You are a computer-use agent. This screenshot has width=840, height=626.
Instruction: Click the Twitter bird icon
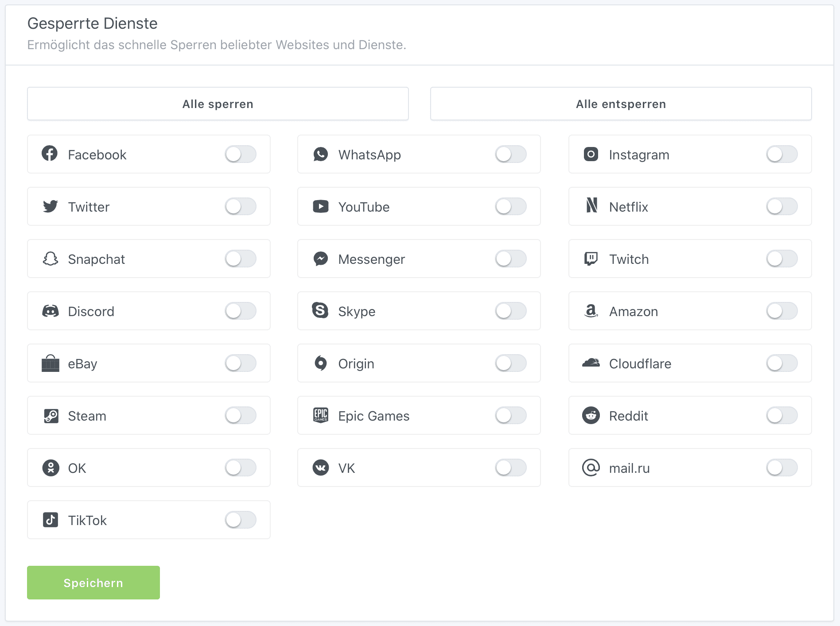50,206
